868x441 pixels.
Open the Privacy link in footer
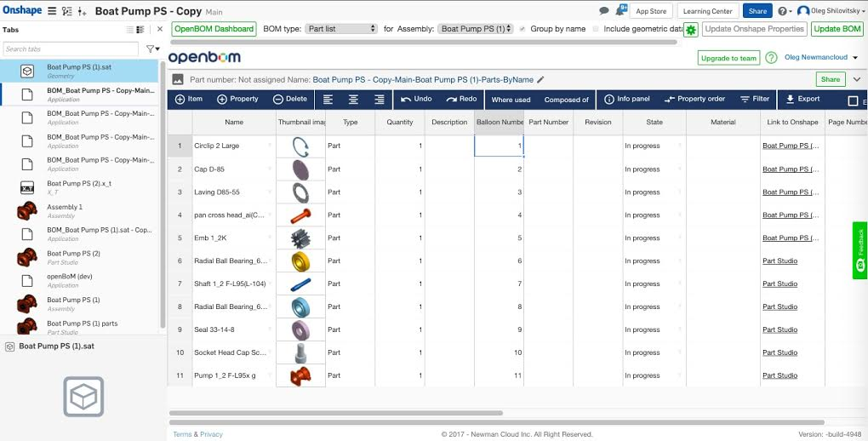click(211, 434)
